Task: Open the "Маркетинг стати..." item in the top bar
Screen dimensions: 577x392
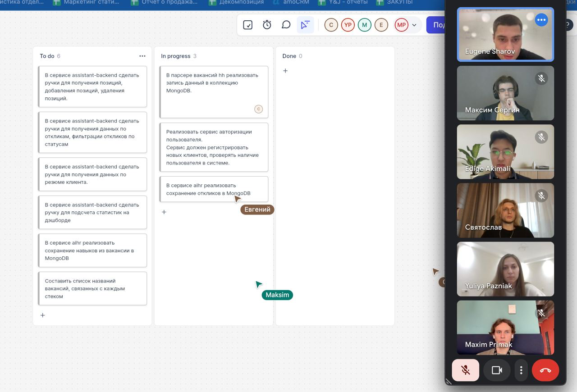Action: [x=86, y=2]
